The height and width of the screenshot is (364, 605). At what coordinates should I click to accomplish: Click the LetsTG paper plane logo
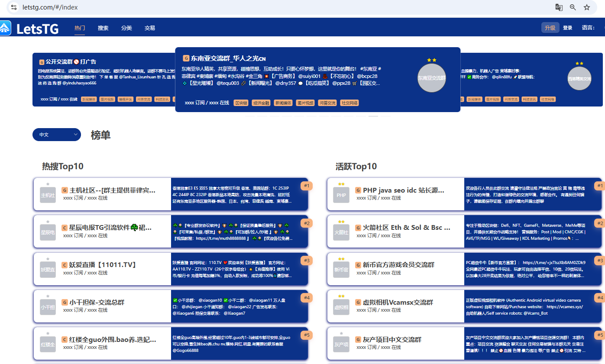point(5,28)
